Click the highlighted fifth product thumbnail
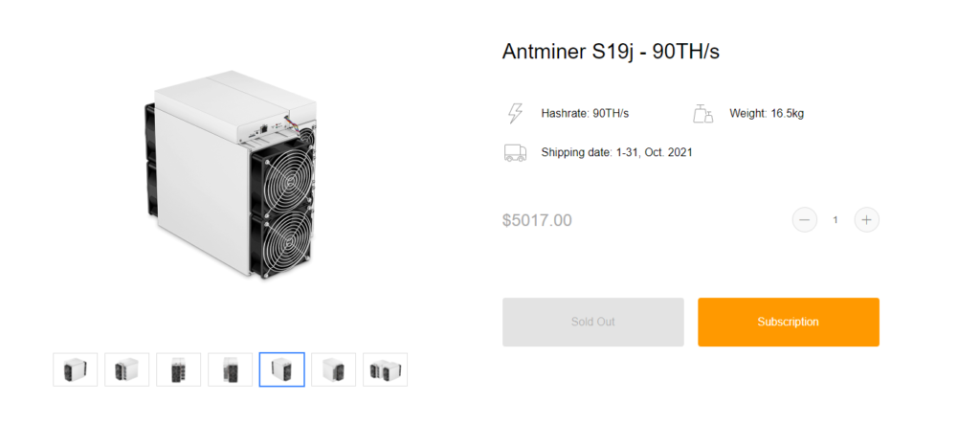Screen dimensions: 980x424 [x=282, y=369]
